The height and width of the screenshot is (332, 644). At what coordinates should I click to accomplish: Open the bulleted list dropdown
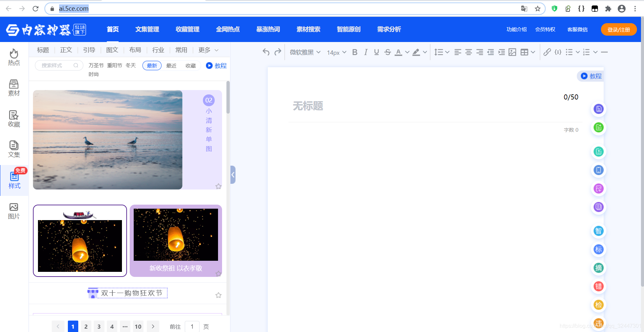pos(577,52)
